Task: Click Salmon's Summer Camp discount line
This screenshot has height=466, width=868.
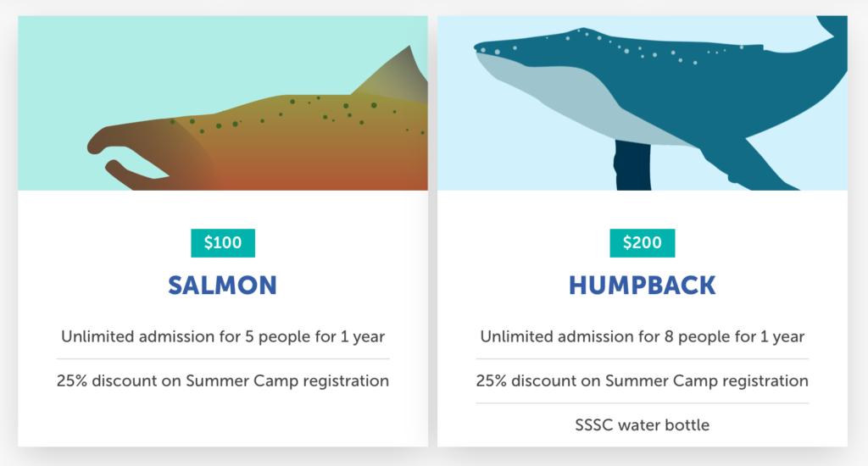Action: (223, 380)
